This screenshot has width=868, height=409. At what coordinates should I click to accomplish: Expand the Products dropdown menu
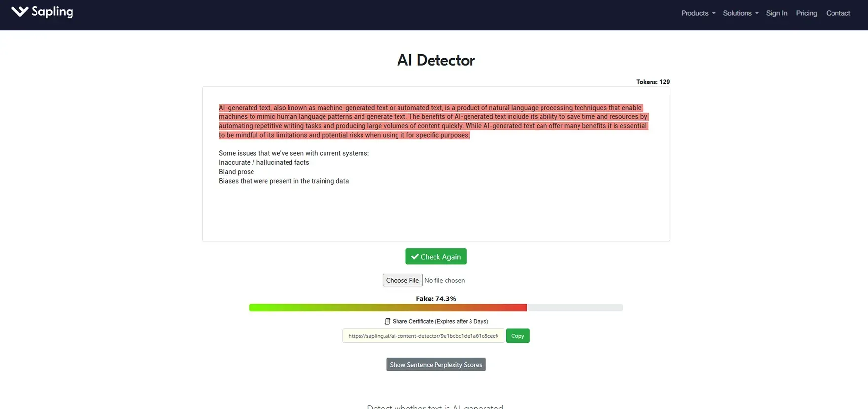(697, 13)
